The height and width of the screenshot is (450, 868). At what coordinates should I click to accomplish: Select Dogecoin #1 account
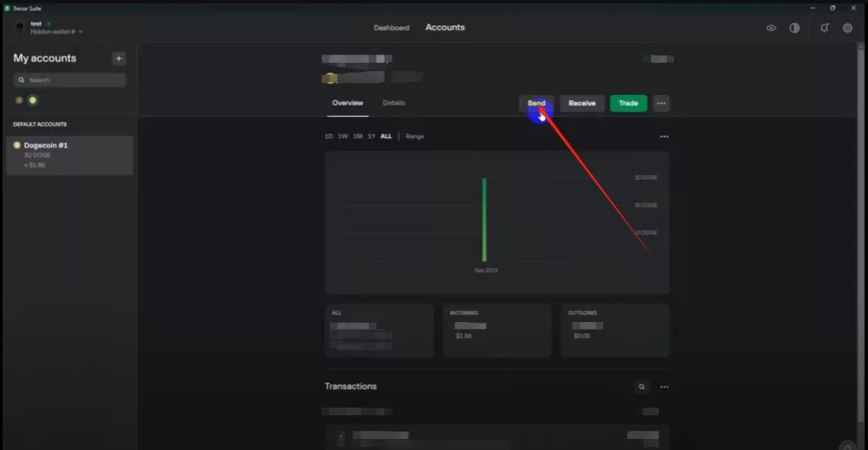pyautogui.click(x=70, y=155)
